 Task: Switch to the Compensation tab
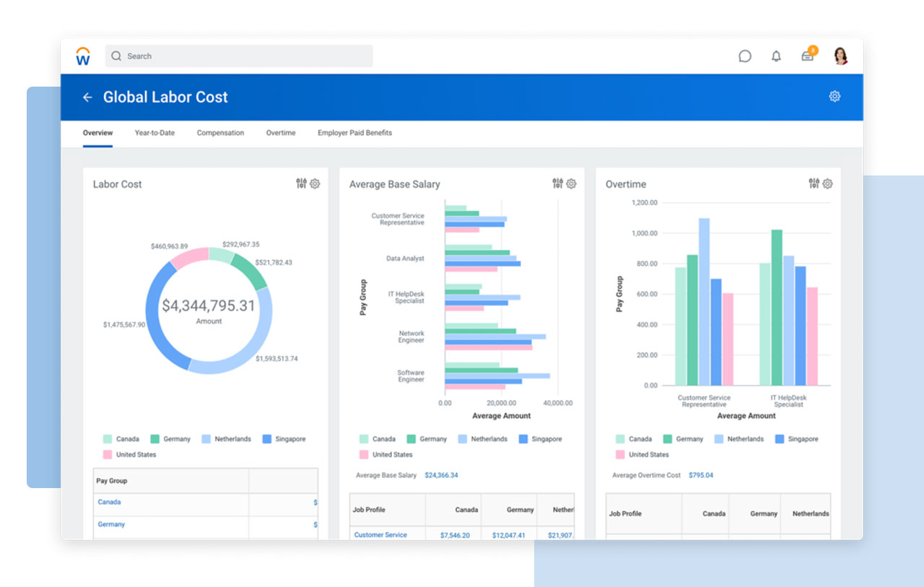(x=220, y=133)
